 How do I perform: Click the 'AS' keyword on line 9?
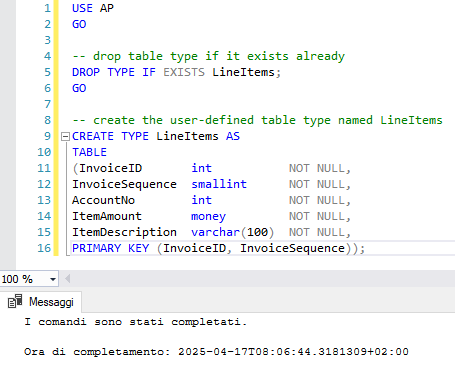233,136
